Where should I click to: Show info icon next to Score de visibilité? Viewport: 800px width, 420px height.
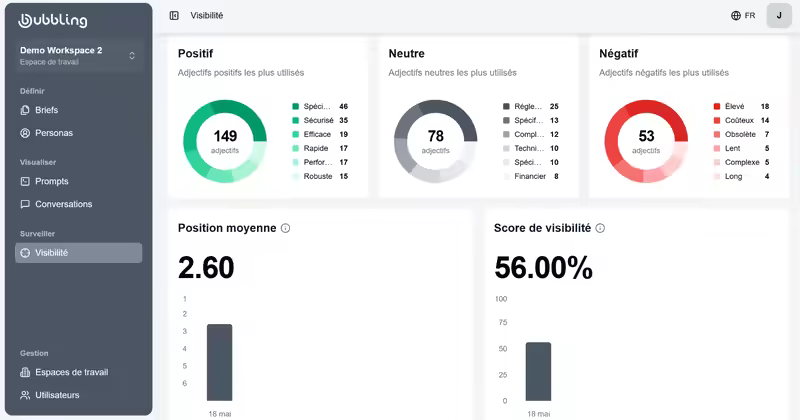pyautogui.click(x=601, y=228)
